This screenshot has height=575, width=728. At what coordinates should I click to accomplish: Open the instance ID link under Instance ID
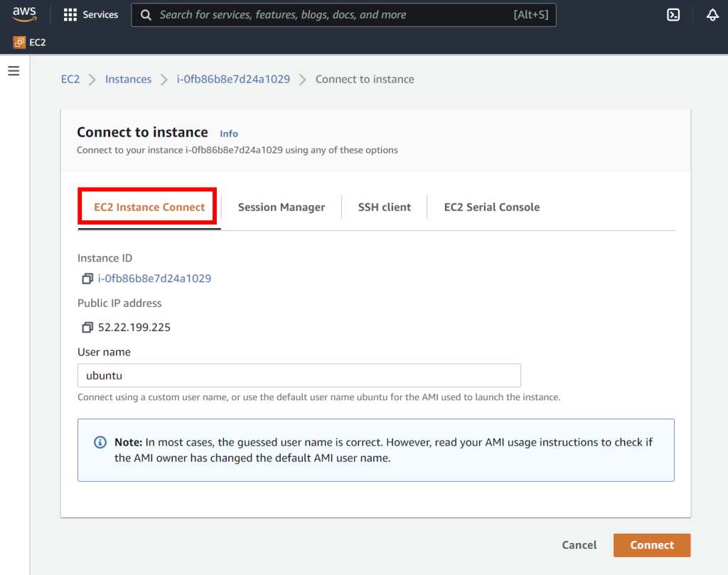click(154, 279)
